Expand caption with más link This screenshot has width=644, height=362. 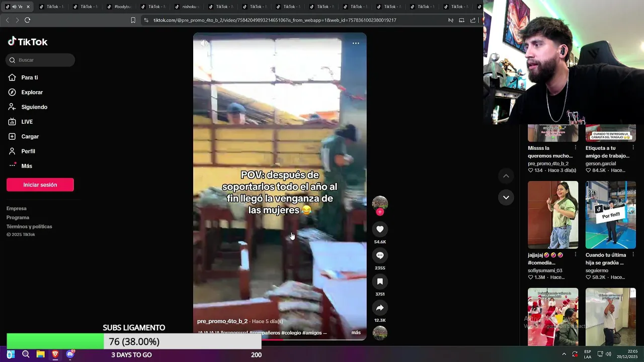click(x=356, y=333)
